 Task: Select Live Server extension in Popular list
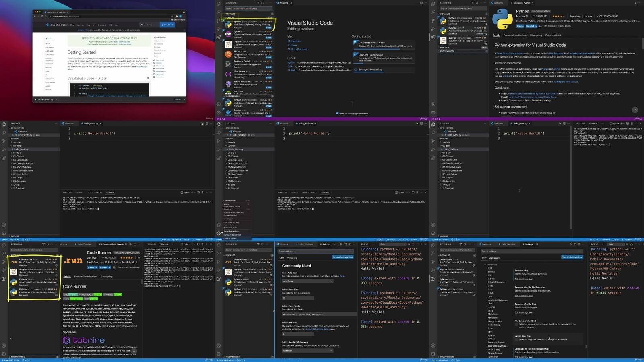(249, 74)
